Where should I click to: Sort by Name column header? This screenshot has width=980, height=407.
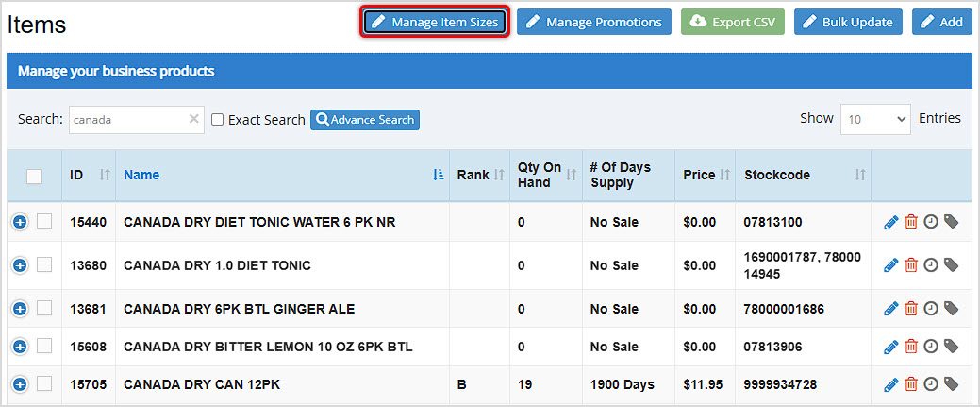(283, 176)
